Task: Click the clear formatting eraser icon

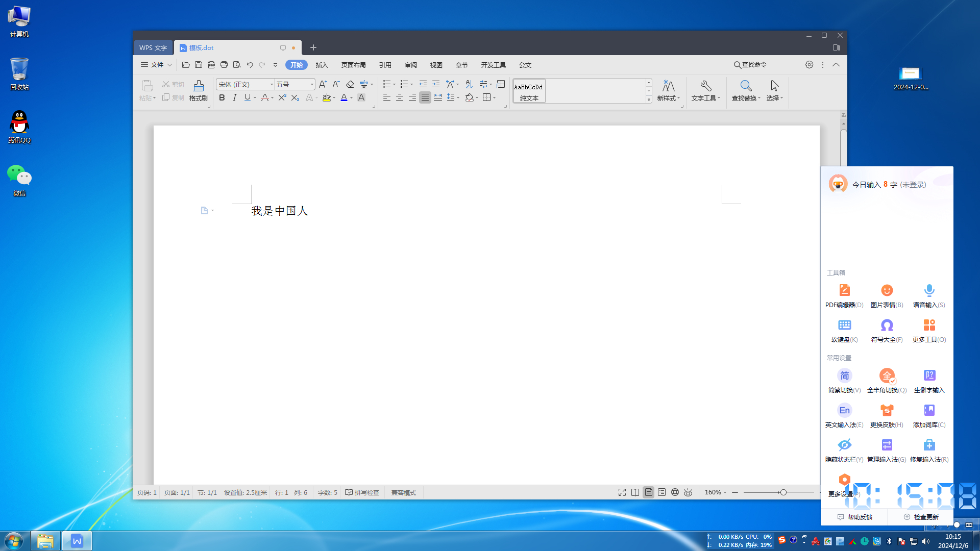Action: [350, 84]
